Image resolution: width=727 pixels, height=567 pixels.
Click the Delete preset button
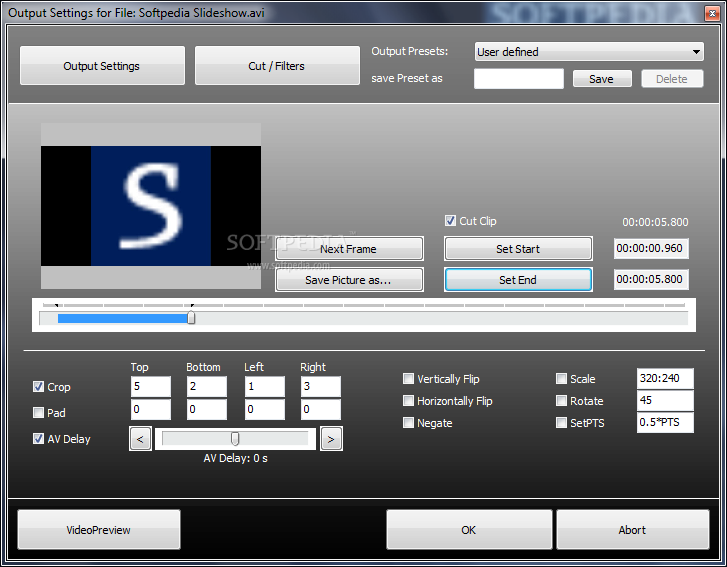pyautogui.click(x=672, y=79)
